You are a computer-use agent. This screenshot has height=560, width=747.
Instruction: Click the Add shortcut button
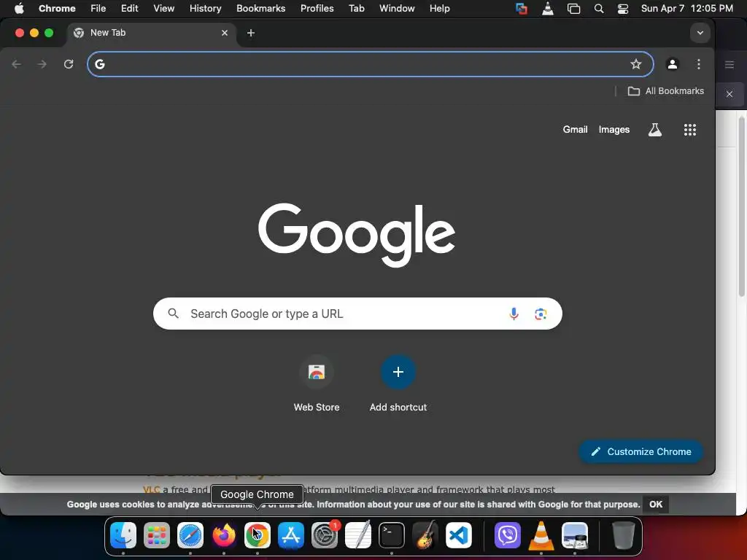[398, 384]
